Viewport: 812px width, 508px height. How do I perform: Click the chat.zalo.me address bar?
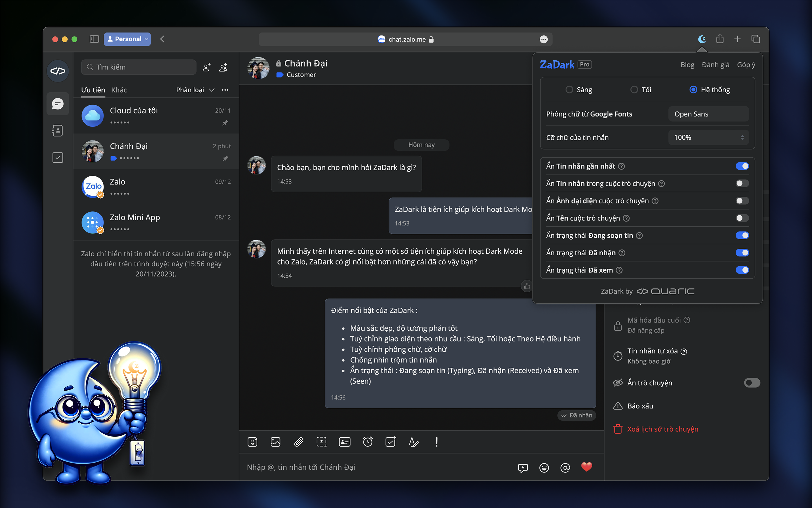(x=406, y=39)
